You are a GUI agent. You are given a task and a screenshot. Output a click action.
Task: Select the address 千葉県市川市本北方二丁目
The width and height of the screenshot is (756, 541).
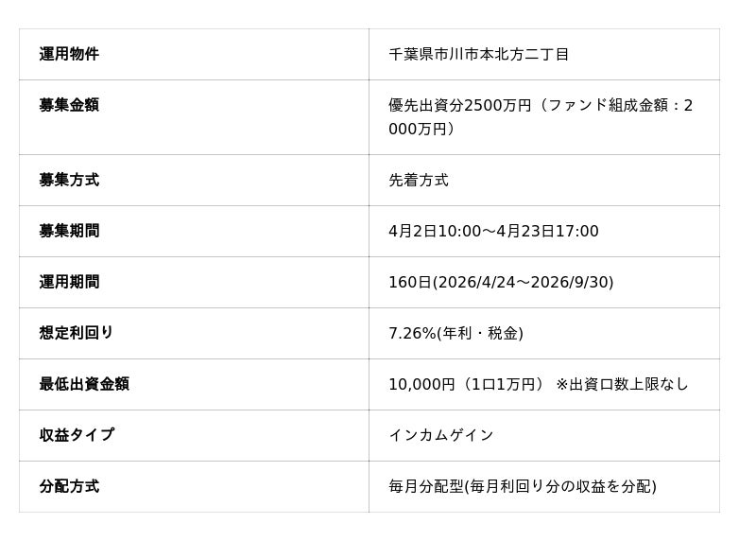(478, 55)
